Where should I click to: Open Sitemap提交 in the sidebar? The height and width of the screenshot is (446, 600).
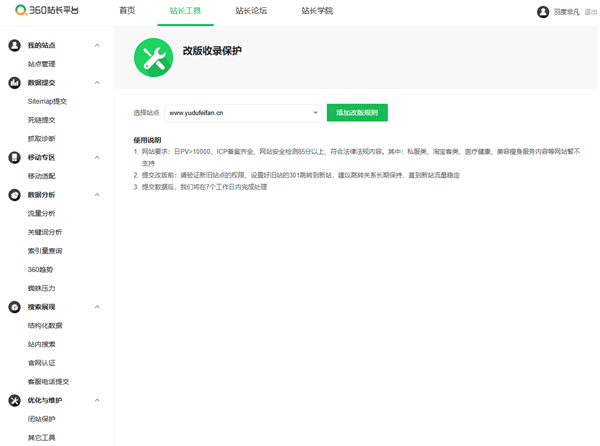point(47,101)
